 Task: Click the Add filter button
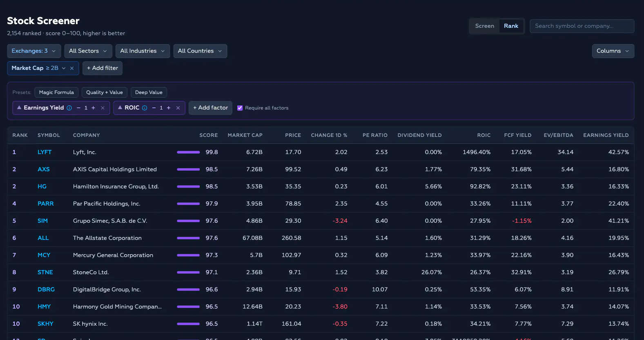[103, 68]
